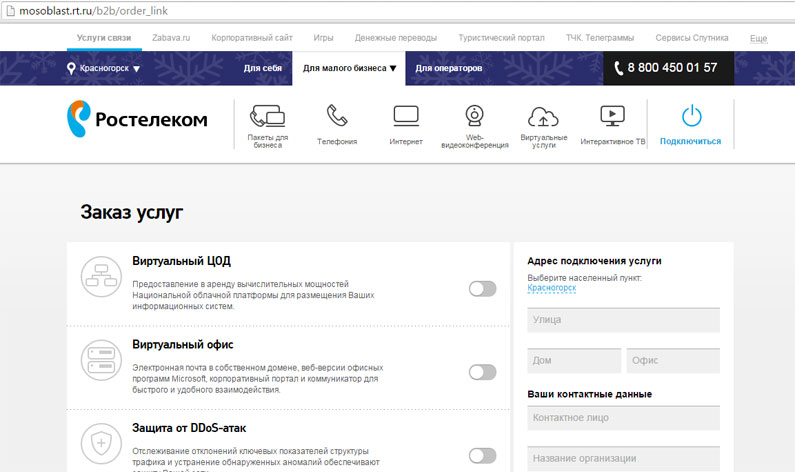Select the Интернет laptop icon
This screenshot has height=472, width=795.
point(405,115)
